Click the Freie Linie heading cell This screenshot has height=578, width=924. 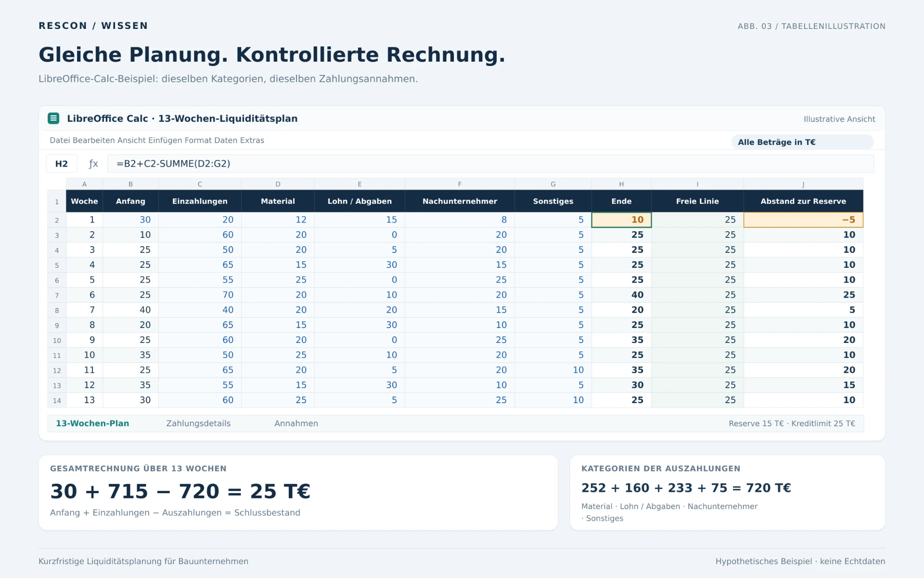coord(697,201)
